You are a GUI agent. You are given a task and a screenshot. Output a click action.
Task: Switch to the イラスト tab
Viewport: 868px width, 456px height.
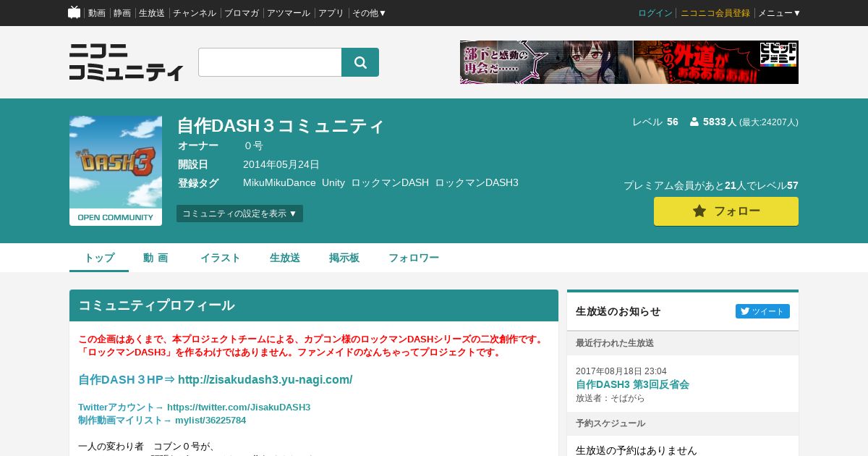click(x=220, y=258)
